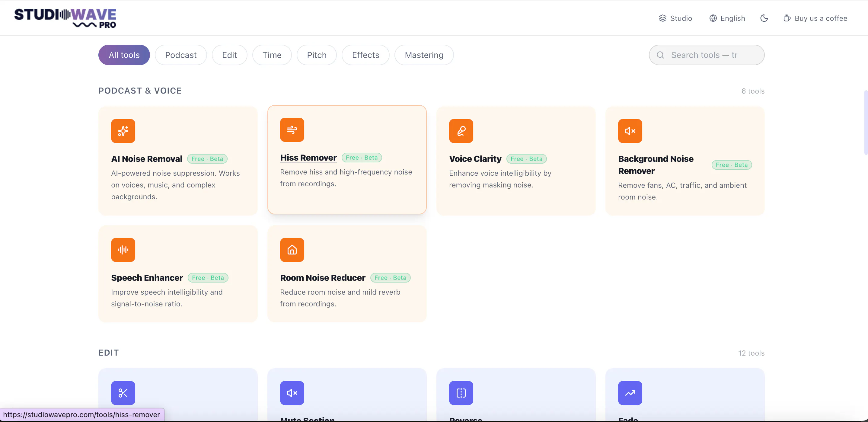Open the Studio link in header
Screen dimensions: 868x422
pyautogui.click(x=675, y=18)
